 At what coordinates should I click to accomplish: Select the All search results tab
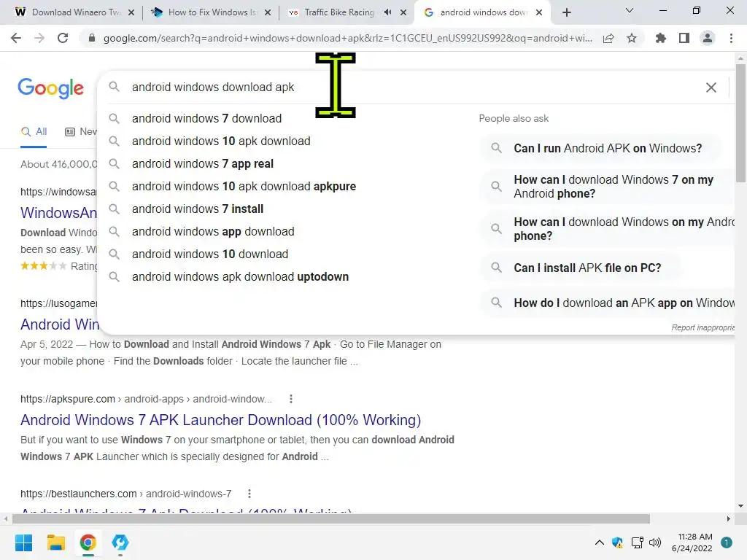34,132
